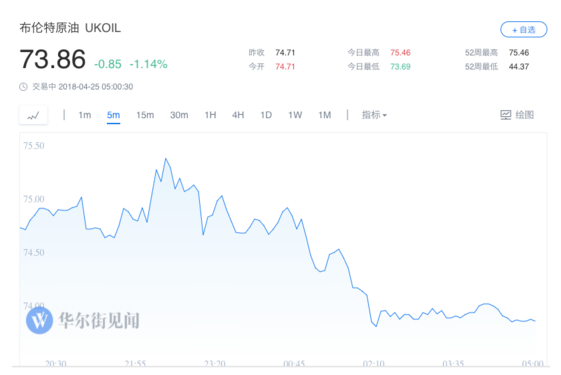Screen dimensions: 561x375
Task: Choose the 1W weekly chart
Action: pyautogui.click(x=295, y=115)
